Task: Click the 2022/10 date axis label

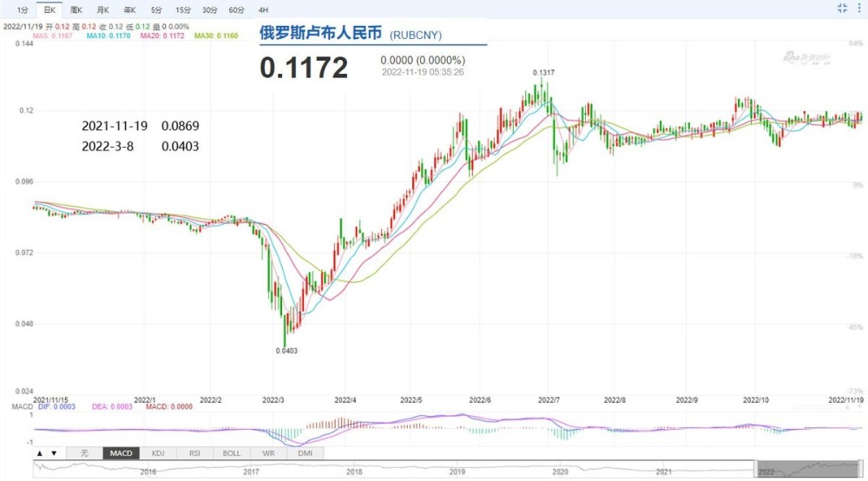Action: point(756,399)
